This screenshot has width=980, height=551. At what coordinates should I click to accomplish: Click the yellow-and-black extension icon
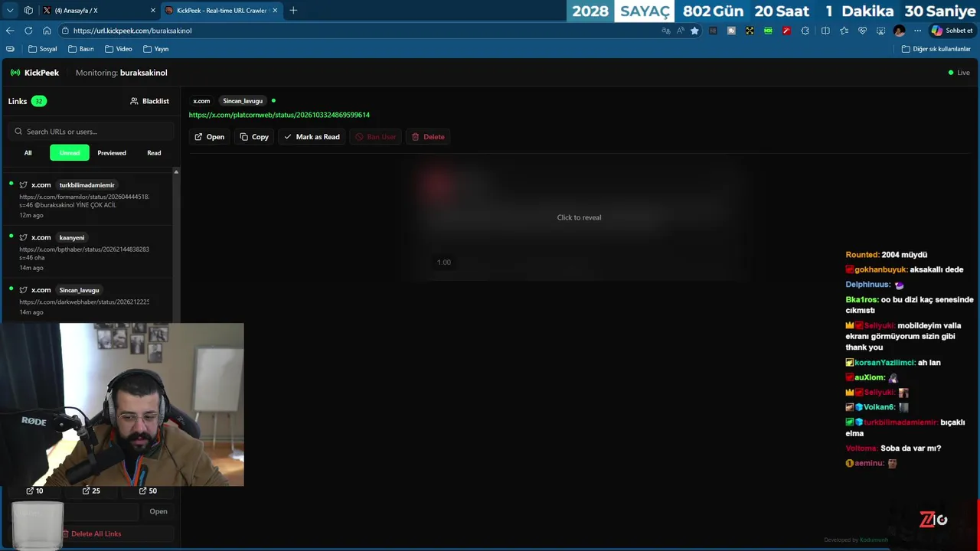click(750, 31)
